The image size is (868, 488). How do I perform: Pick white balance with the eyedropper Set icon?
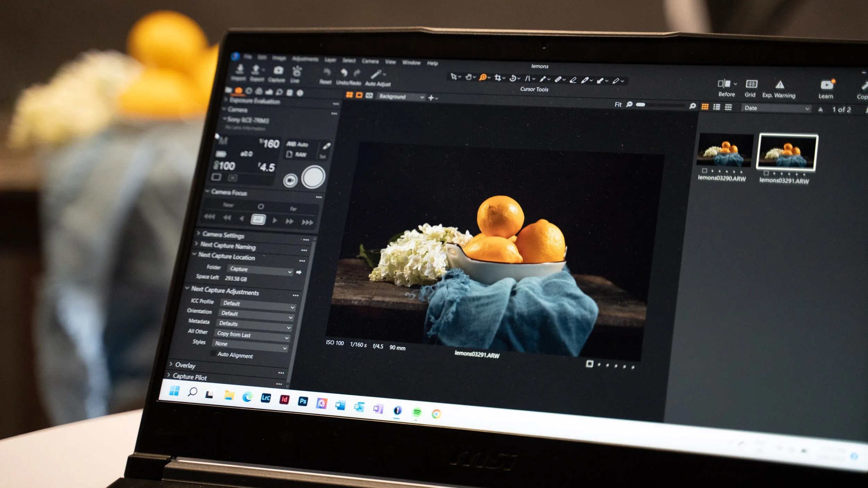tap(326, 146)
